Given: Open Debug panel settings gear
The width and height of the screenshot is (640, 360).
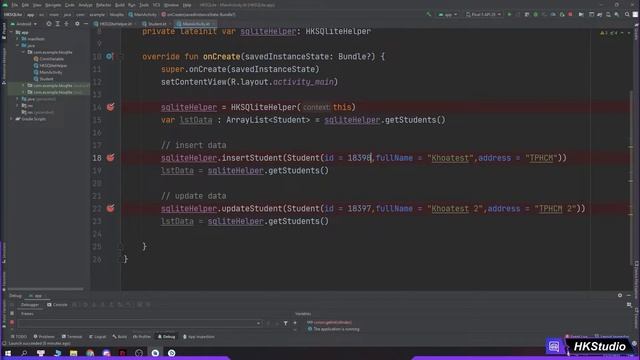Looking at the screenshot, I should click(620, 295).
